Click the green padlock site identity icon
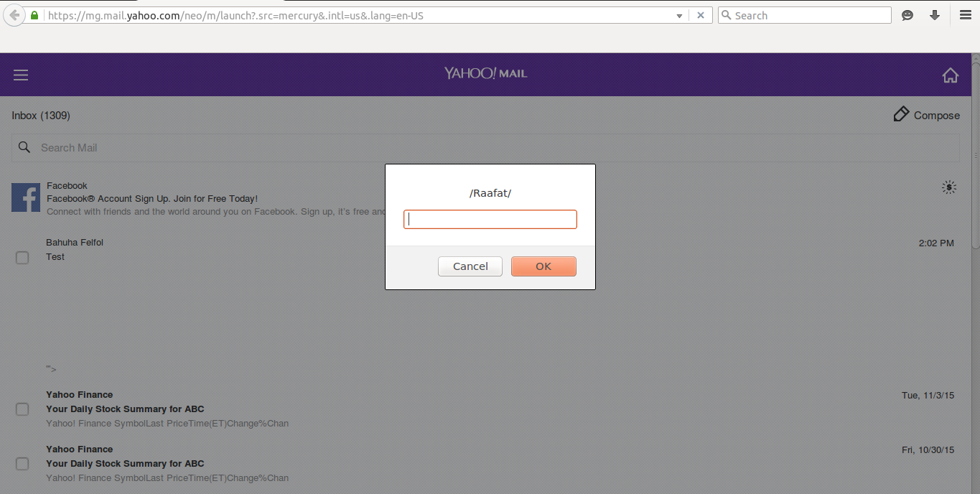 tap(34, 15)
